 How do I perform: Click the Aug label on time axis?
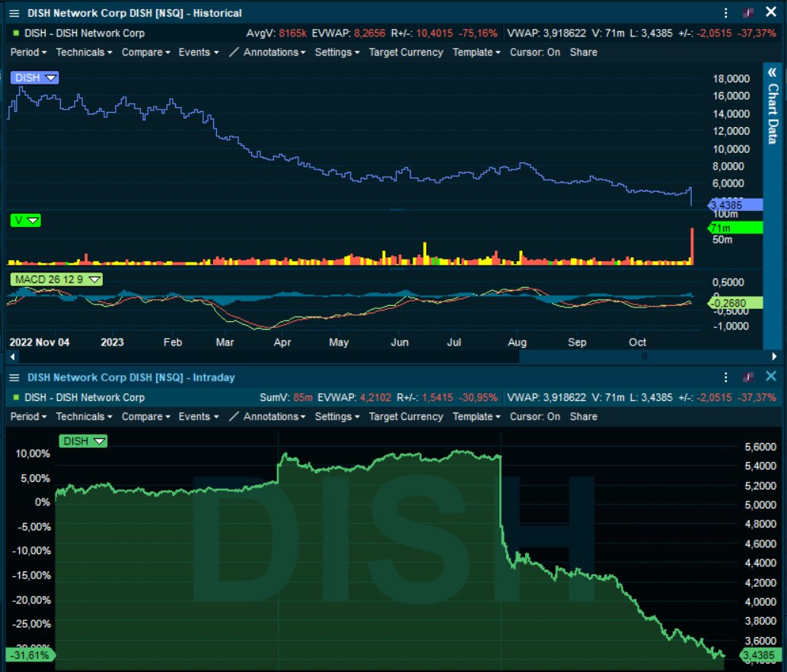click(517, 342)
